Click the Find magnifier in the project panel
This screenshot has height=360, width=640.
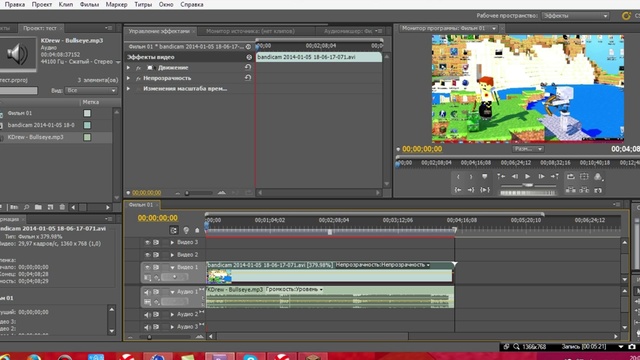click(27, 207)
